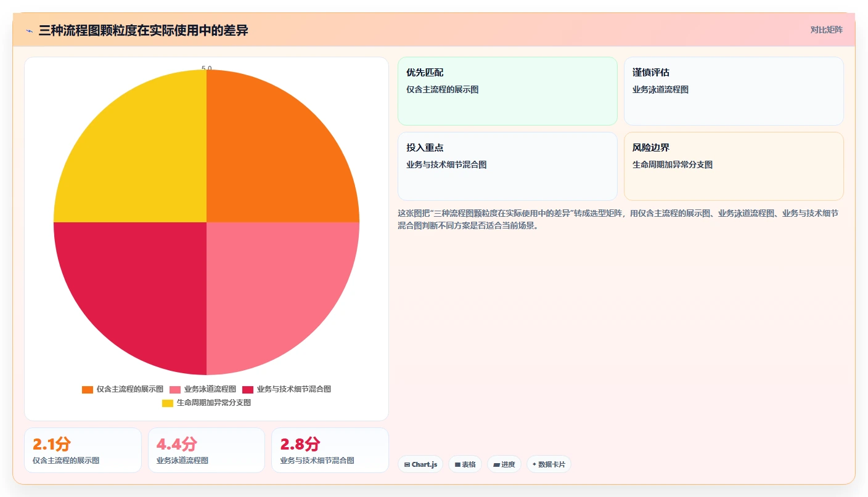Click the 4.4分 score card
Viewport: 868px width, 497px height.
click(x=207, y=450)
